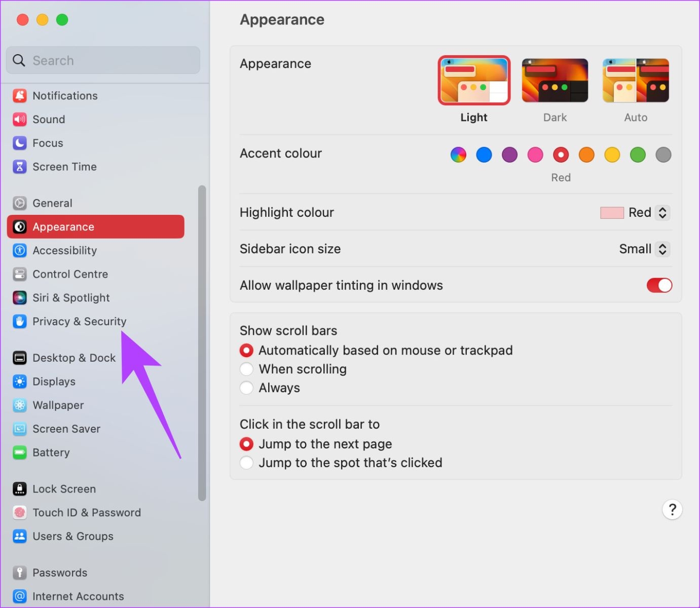The width and height of the screenshot is (700, 608).
Task: Click the Focus moon icon
Action: (x=20, y=143)
